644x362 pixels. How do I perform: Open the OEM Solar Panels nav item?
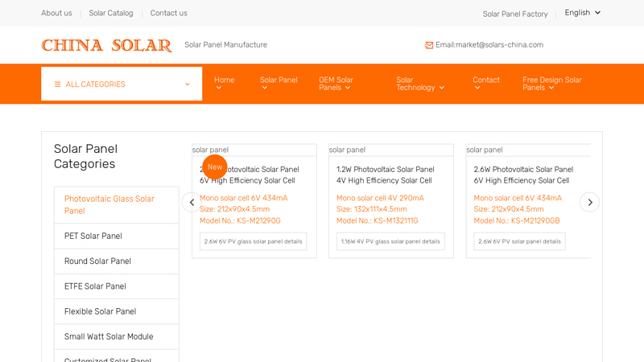coord(336,84)
